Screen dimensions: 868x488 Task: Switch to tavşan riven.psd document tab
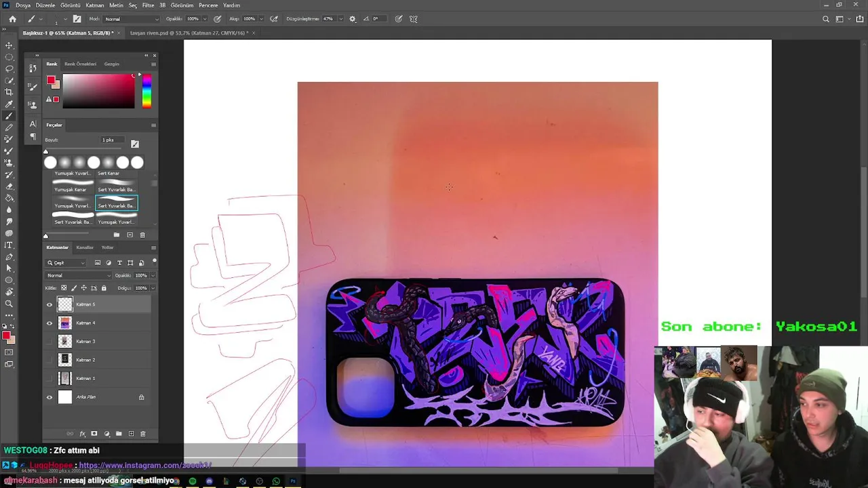[x=189, y=33]
